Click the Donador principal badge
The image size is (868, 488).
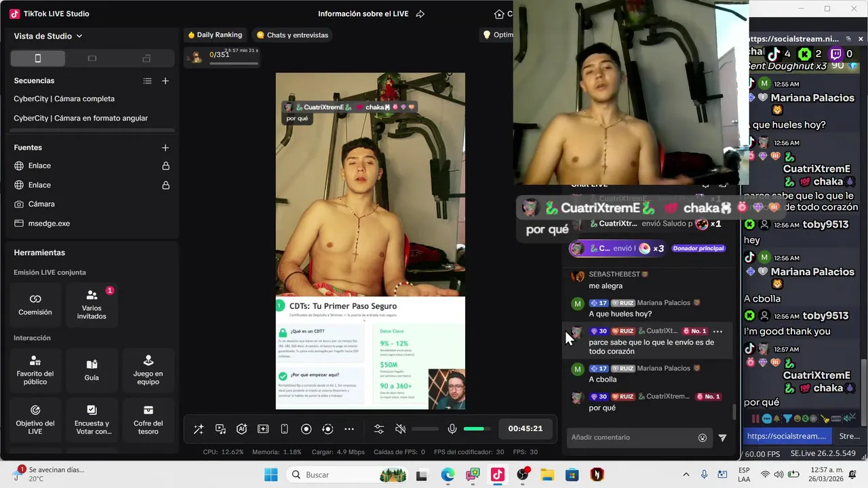(x=698, y=249)
